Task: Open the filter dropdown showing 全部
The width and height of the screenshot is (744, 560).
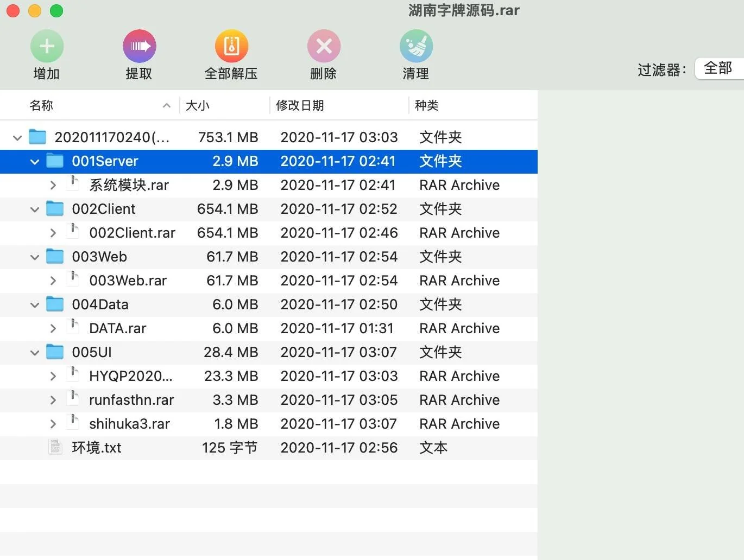Action: point(718,68)
